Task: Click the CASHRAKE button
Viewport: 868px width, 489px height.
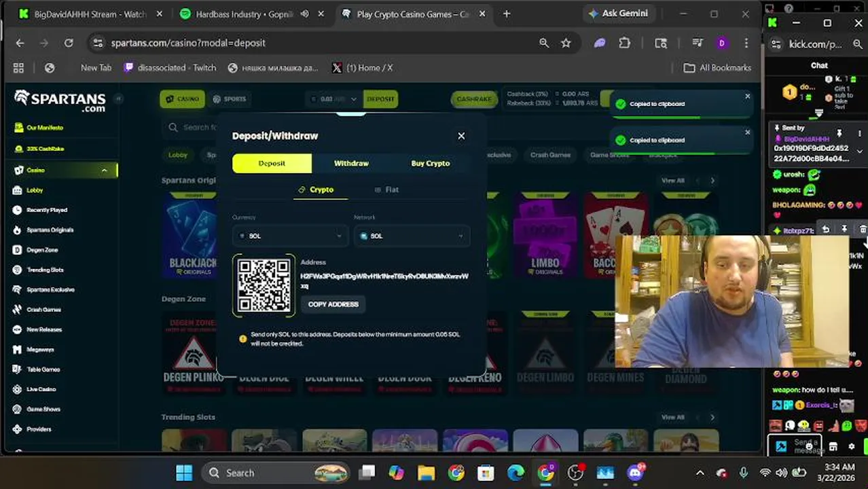Action: 474,99
